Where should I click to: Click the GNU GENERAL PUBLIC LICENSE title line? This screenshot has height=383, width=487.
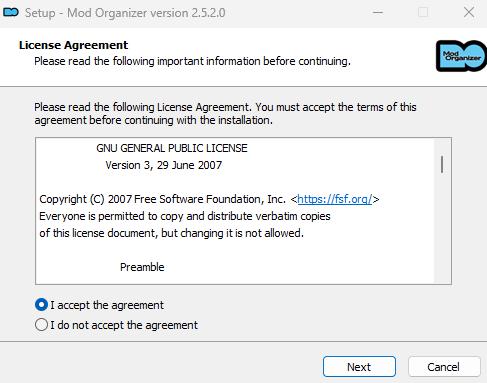click(172, 148)
